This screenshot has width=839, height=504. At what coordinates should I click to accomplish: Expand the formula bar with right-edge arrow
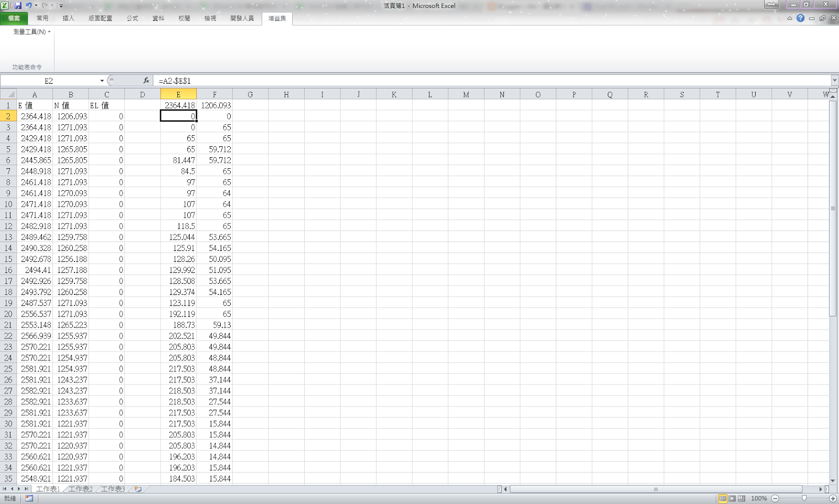point(834,81)
